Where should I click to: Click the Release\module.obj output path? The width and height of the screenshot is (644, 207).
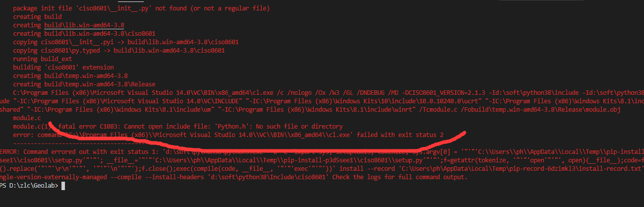586,109
